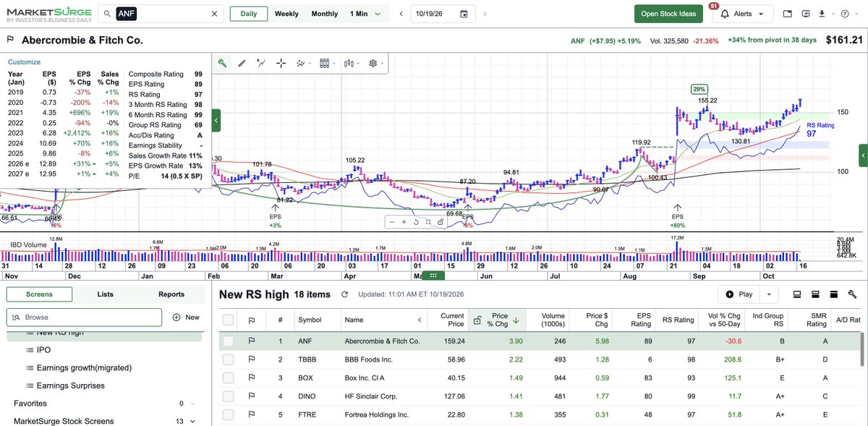The width and height of the screenshot is (868, 426).
Task: Expand the Favorites section
Action: 194,404
